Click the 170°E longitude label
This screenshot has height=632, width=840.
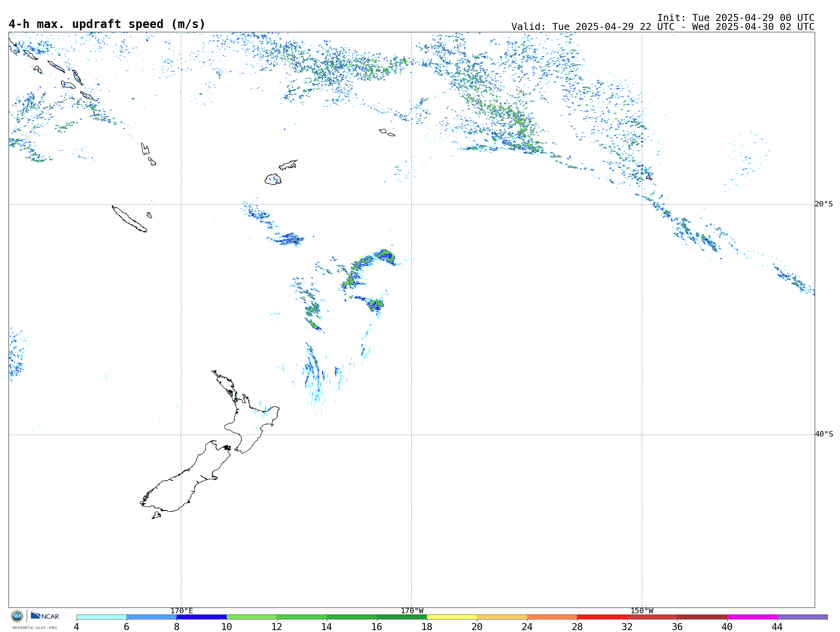pos(182,611)
